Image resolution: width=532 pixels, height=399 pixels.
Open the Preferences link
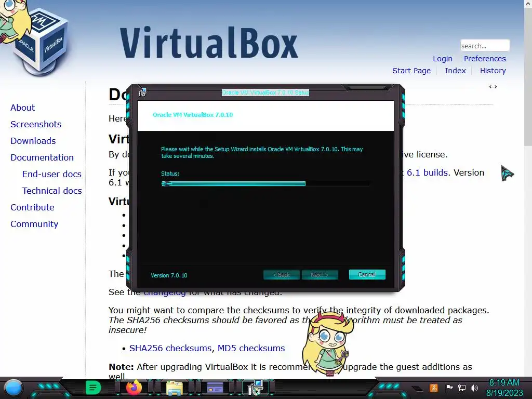coord(485,59)
